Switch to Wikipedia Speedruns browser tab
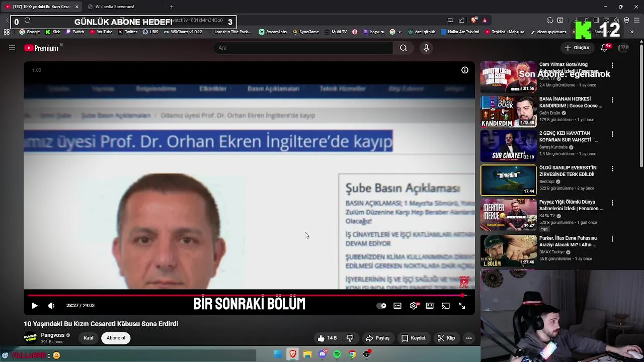 click(x=115, y=7)
